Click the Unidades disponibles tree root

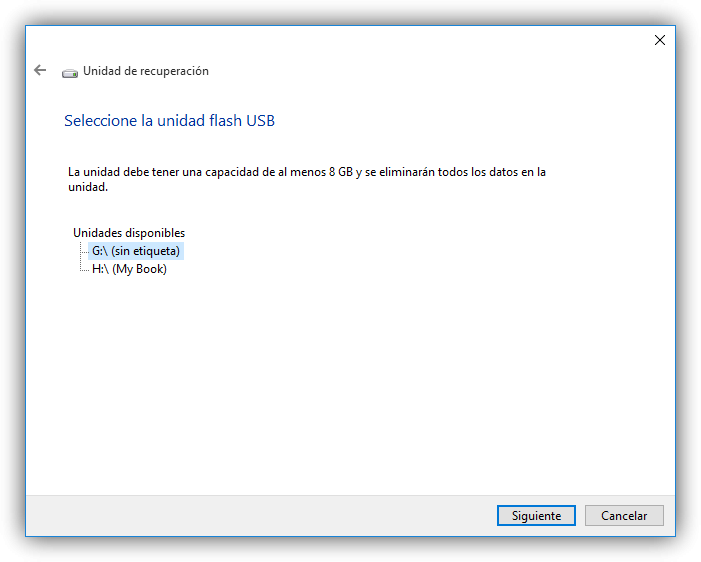[129, 233]
